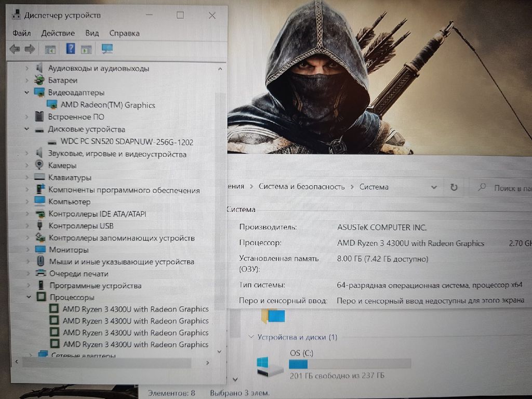
Task: Click the Клавиатуры keyboard icon
Action: [x=39, y=177]
